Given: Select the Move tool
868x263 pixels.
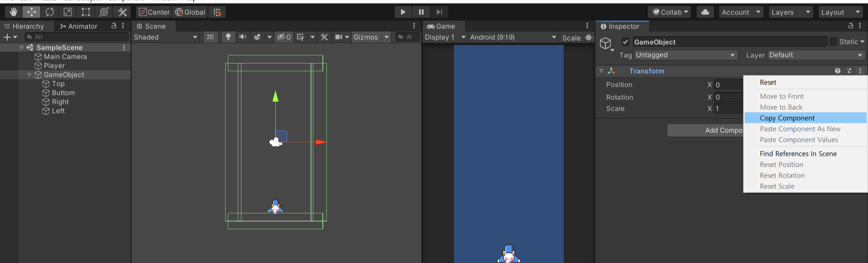Looking at the screenshot, I should (32, 12).
